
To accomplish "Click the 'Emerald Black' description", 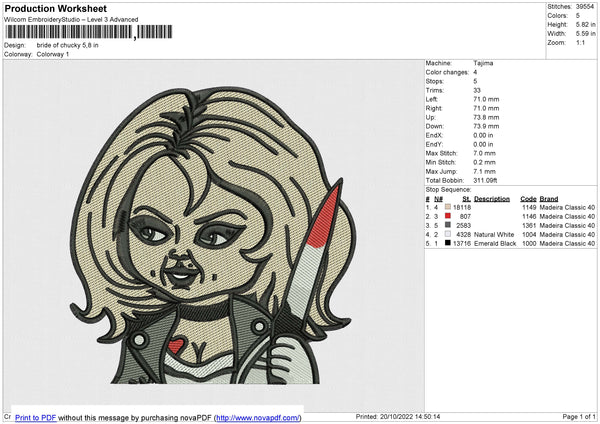I will point(495,243).
